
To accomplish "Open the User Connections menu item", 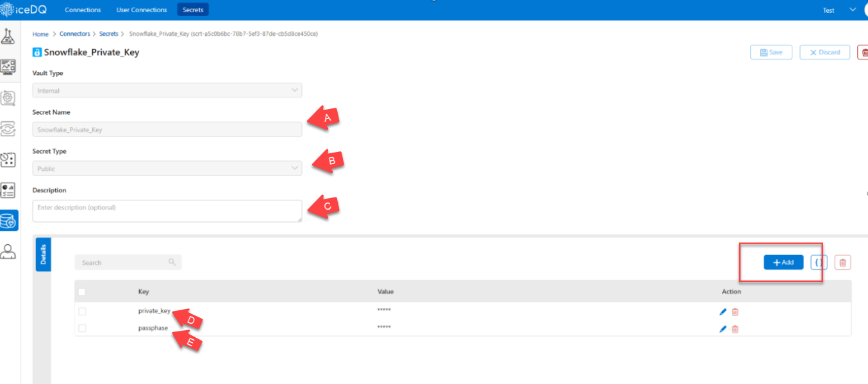I will (x=141, y=10).
